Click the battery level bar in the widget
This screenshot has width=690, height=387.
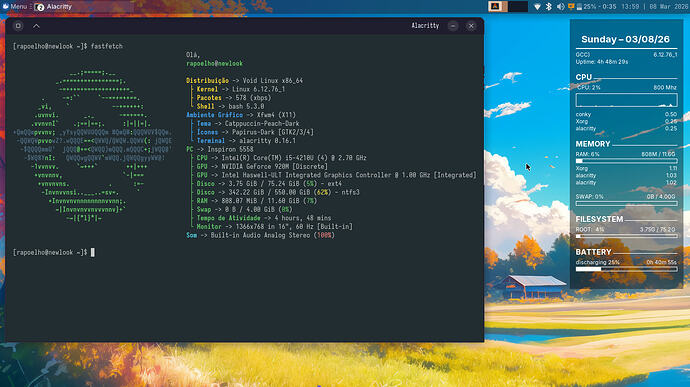[626, 269]
